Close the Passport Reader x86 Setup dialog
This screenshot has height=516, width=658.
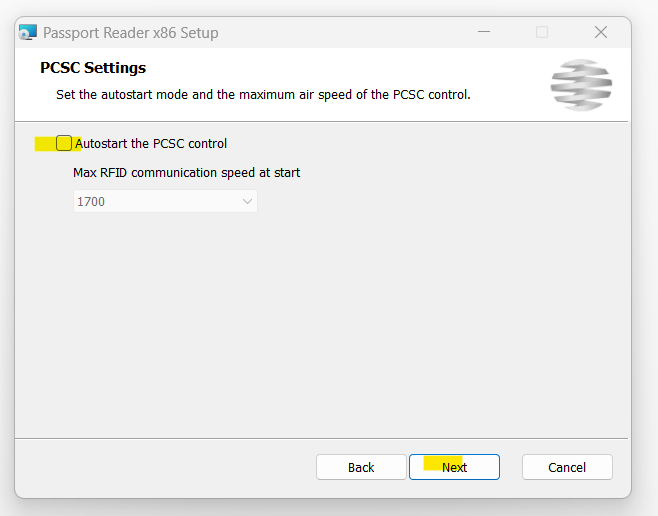[601, 32]
